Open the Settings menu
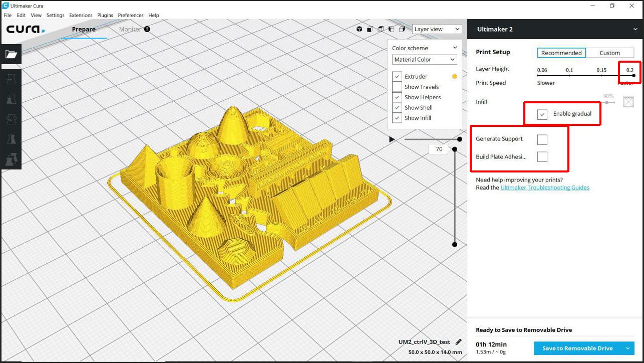This screenshot has width=644, height=363. coord(56,15)
